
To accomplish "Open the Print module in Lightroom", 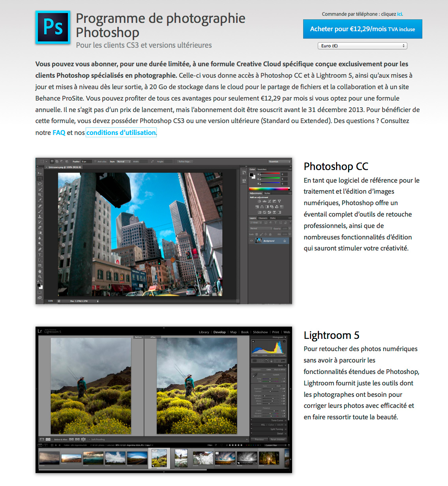I will (x=276, y=332).
